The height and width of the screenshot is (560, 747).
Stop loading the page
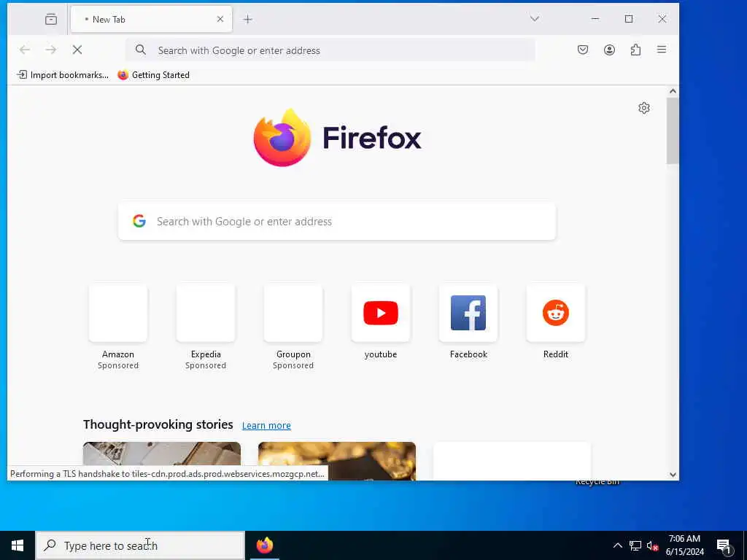(77, 50)
